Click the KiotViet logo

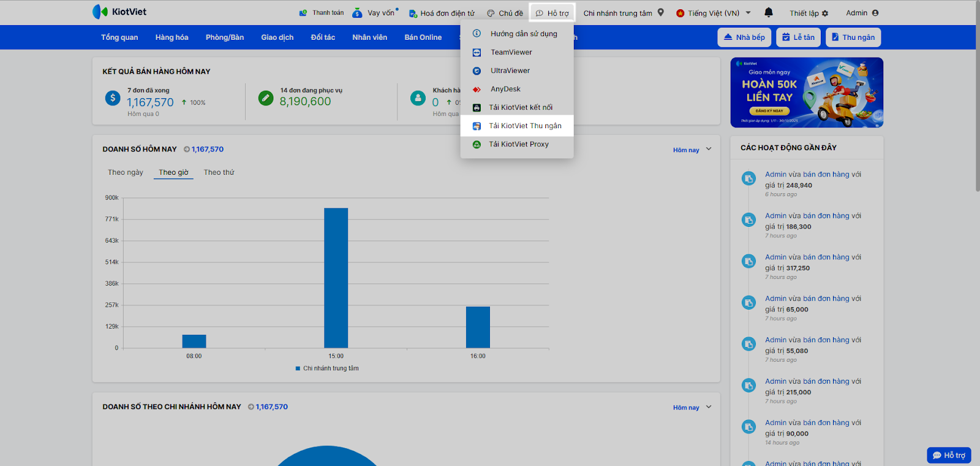(119, 12)
